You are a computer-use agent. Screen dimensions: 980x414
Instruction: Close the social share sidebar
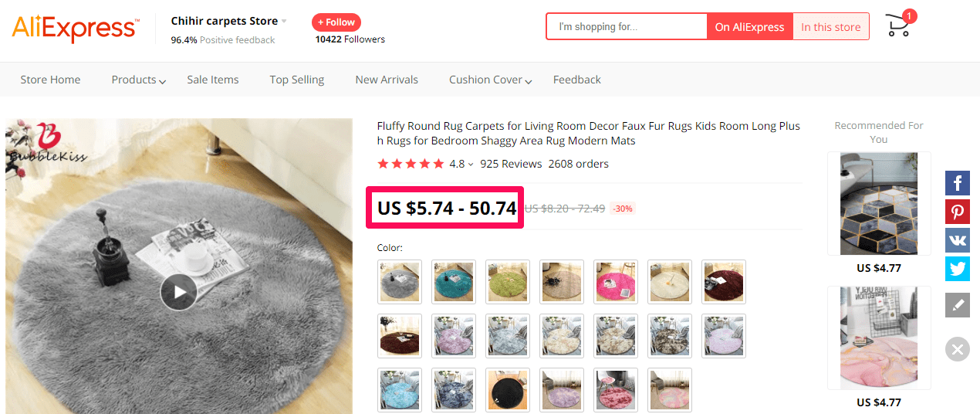(x=958, y=349)
